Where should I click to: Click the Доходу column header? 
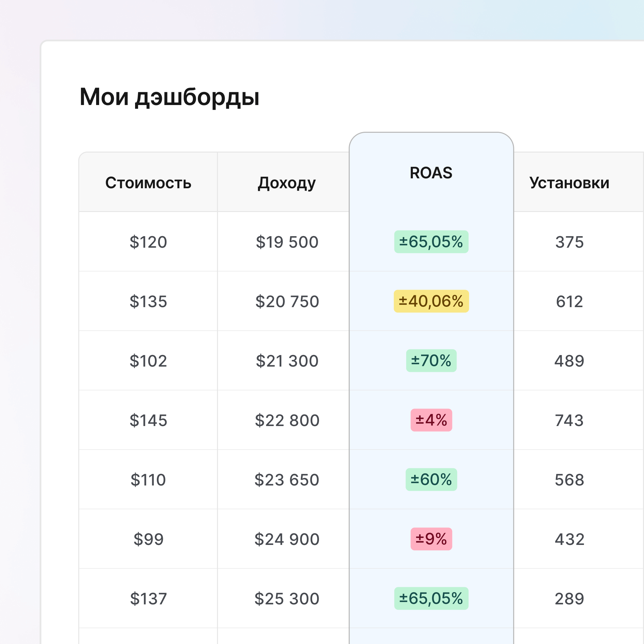click(x=287, y=183)
